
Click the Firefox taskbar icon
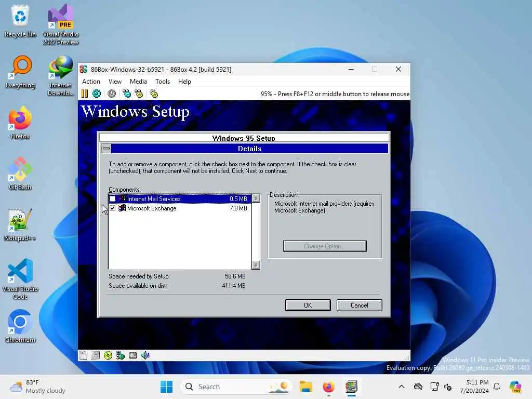328,387
